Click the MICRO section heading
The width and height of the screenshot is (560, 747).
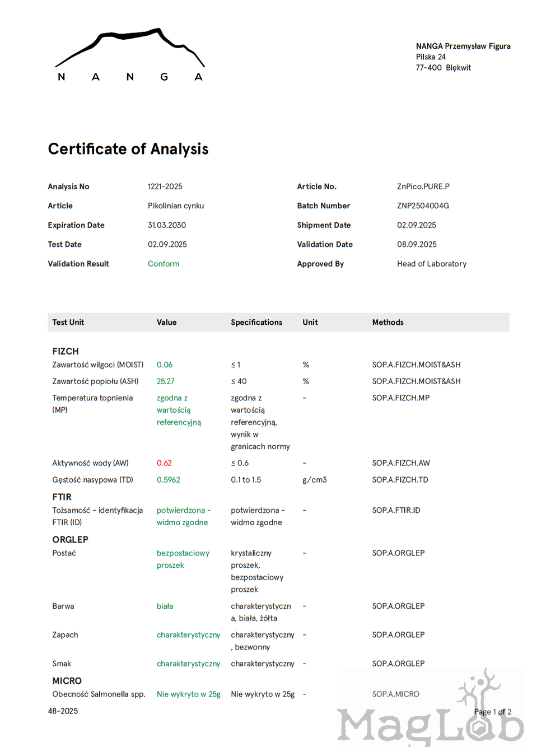[x=67, y=681]
